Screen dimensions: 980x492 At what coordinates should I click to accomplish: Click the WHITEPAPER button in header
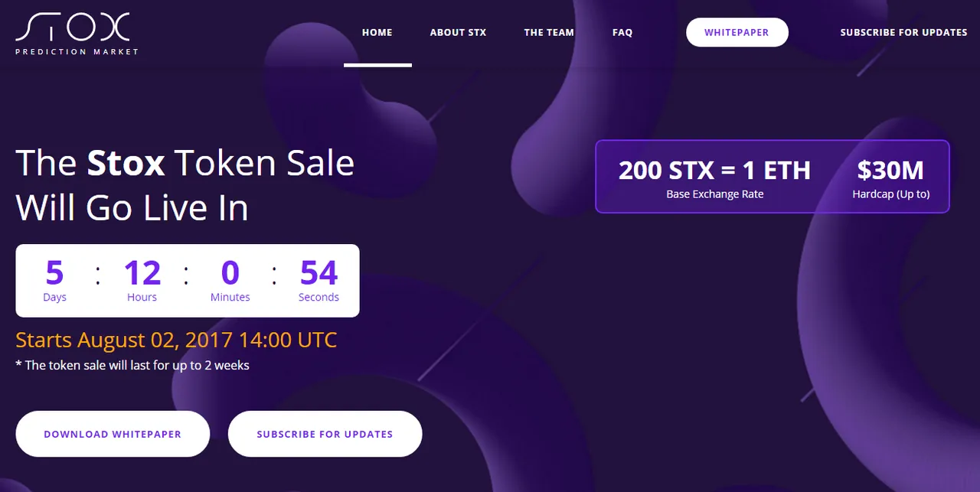pos(737,32)
